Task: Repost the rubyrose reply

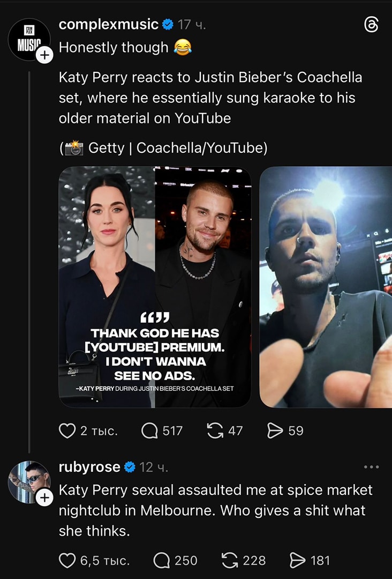Action: [230, 560]
